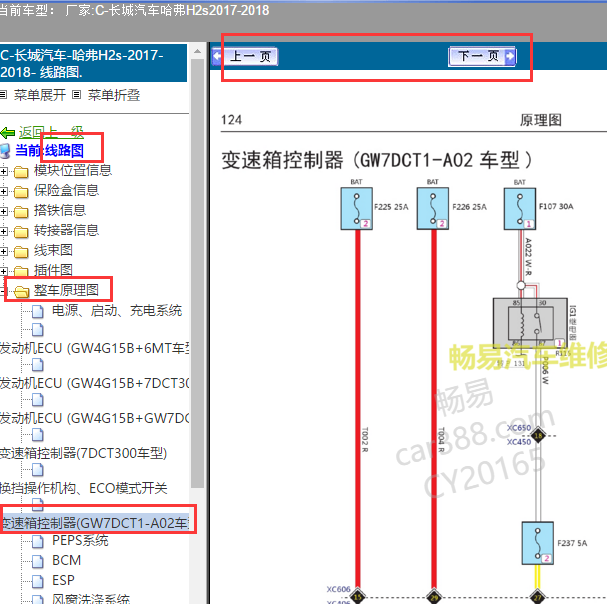The height and width of the screenshot is (604, 607).
Task: Click the 返回上一级 link
Action: [x=51, y=132]
